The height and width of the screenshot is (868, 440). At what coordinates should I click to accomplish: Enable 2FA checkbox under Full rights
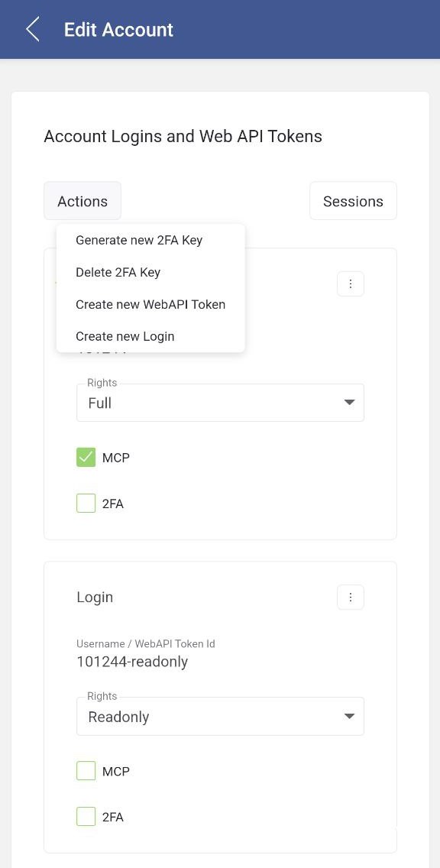click(x=86, y=504)
